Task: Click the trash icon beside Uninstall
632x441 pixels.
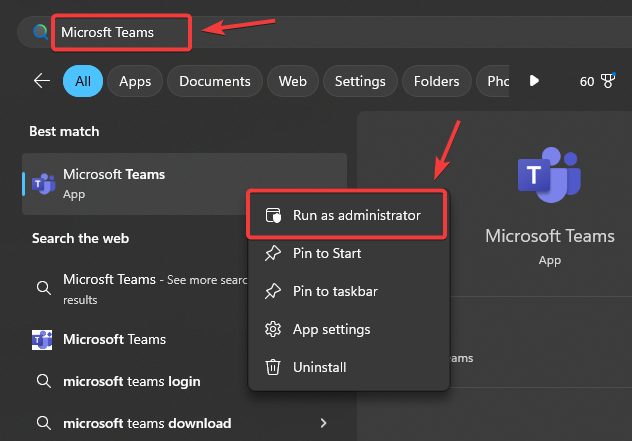Action: click(273, 367)
